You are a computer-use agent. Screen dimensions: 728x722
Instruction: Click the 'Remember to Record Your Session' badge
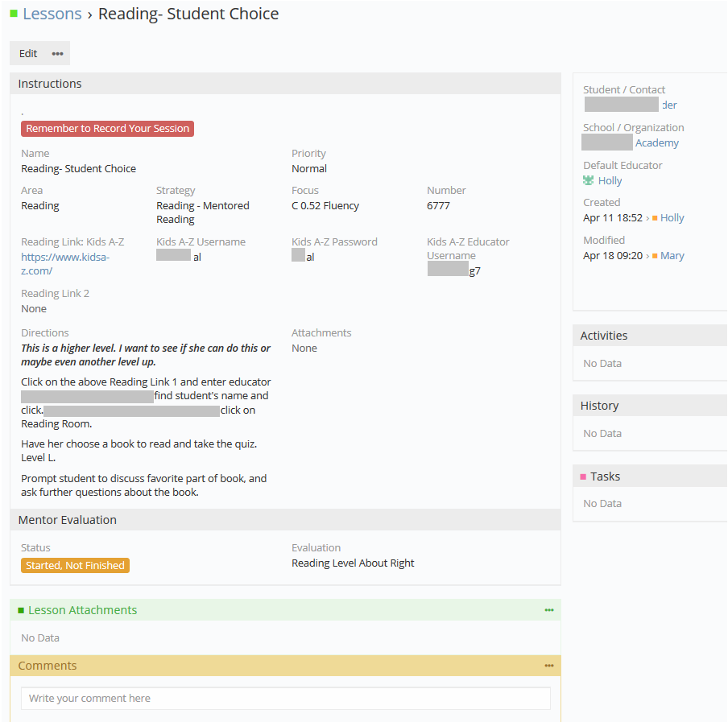pyautogui.click(x=107, y=129)
